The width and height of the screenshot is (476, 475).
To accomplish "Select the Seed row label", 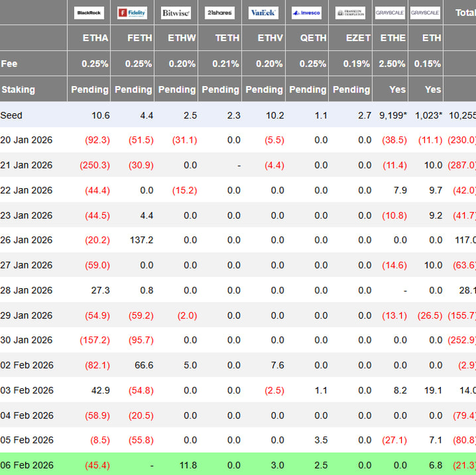I will pos(11,115).
